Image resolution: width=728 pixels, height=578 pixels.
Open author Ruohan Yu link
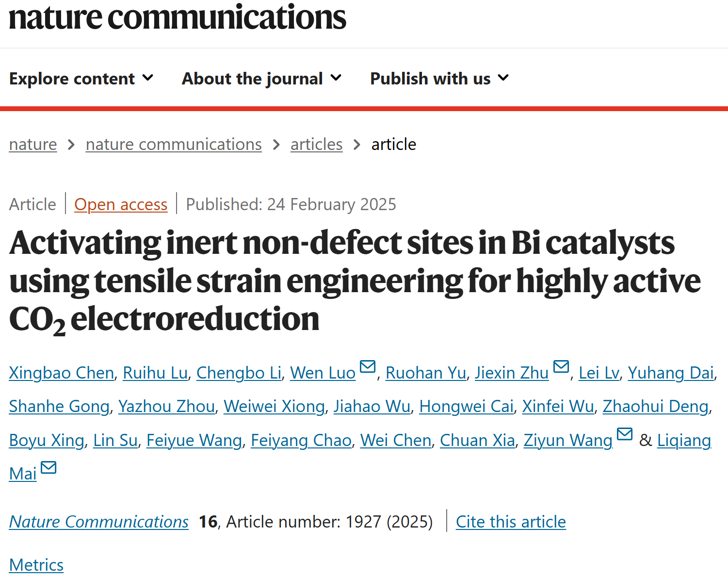pos(426,373)
